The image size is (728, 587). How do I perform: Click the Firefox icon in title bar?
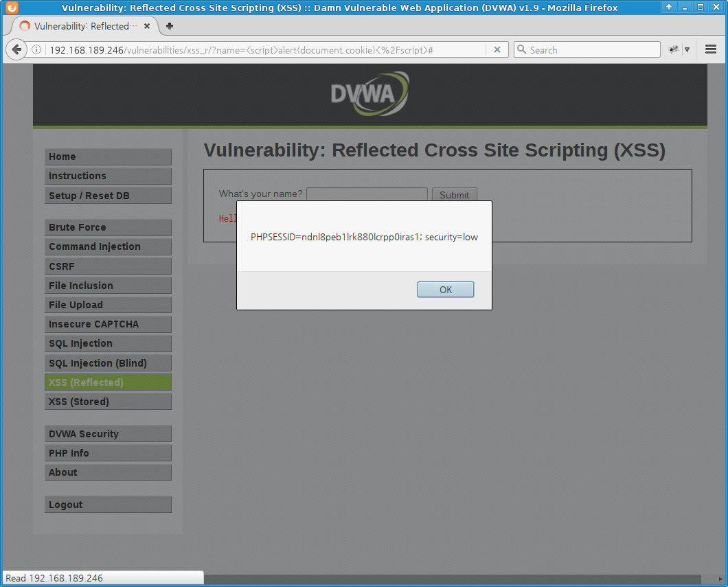point(12,8)
